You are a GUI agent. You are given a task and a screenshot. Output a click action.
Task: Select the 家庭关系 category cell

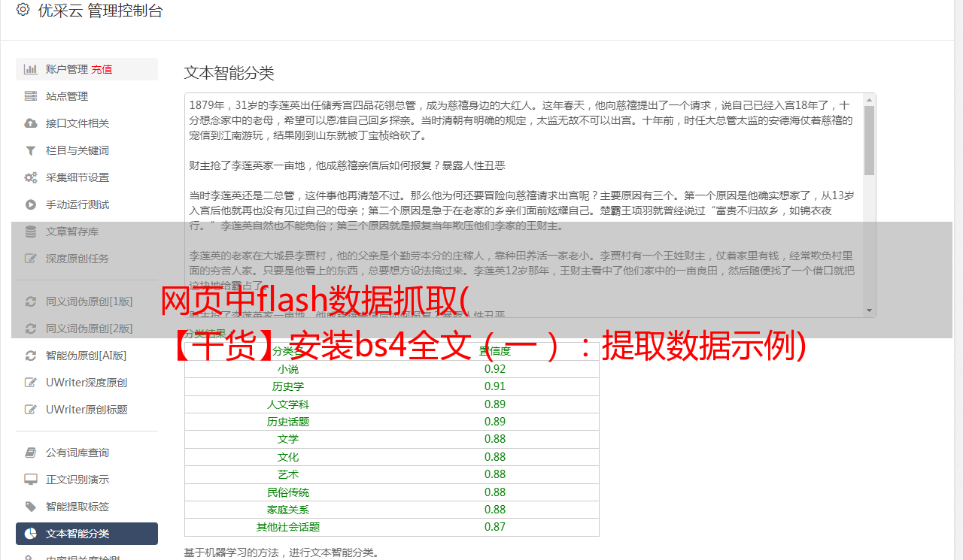click(x=288, y=510)
